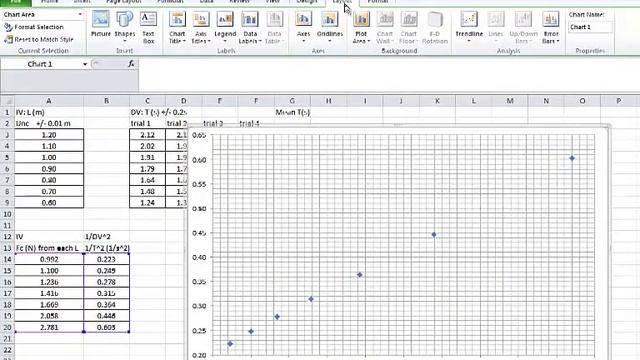Click the 'trial 1' header cell
This screenshot has height=360, width=640.
point(147,123)
